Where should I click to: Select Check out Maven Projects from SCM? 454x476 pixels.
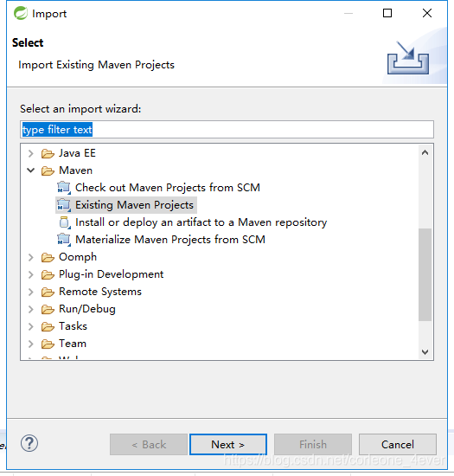click(168, 188)
